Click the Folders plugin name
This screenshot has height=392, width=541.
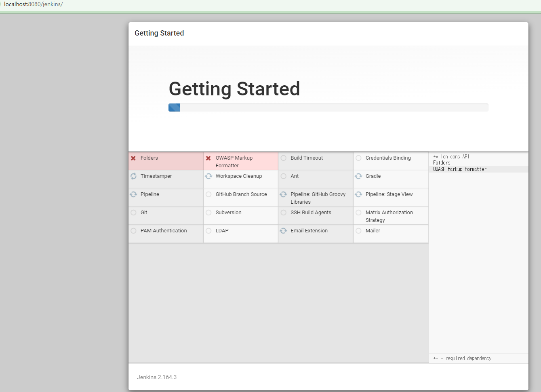[x=149, y=158]
